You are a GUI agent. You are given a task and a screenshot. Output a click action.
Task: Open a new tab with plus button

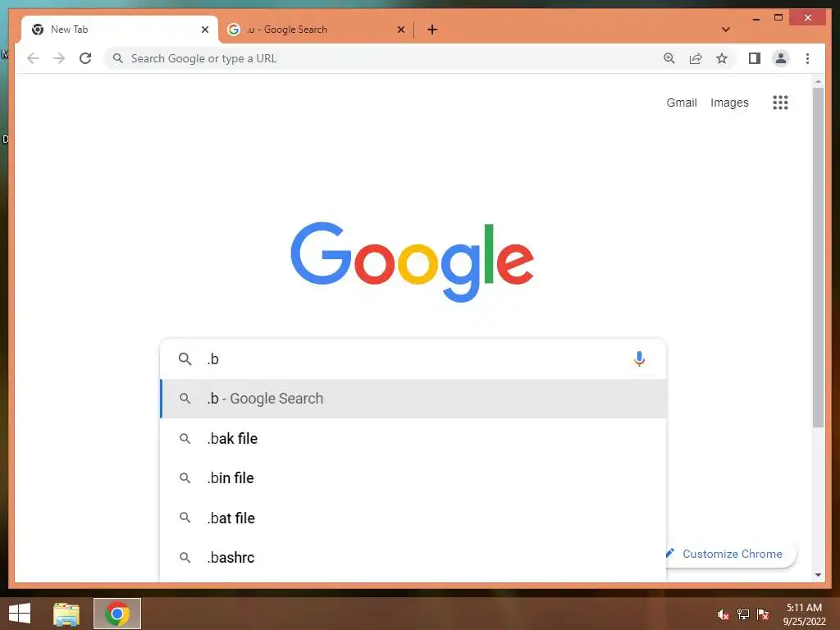[x=432, y=30]
